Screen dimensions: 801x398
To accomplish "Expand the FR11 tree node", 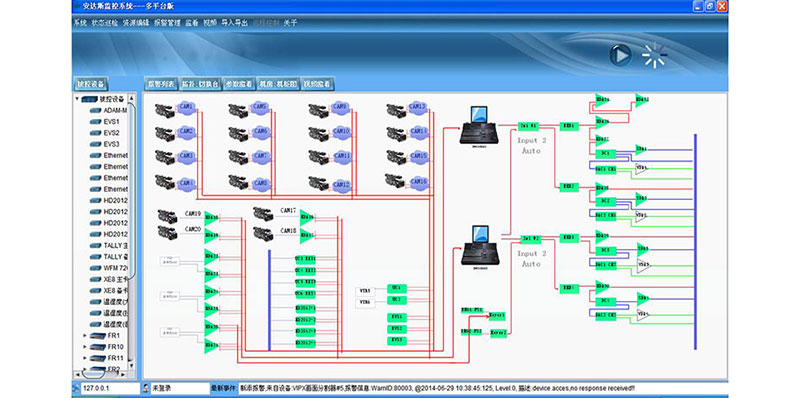I will 85,358.
